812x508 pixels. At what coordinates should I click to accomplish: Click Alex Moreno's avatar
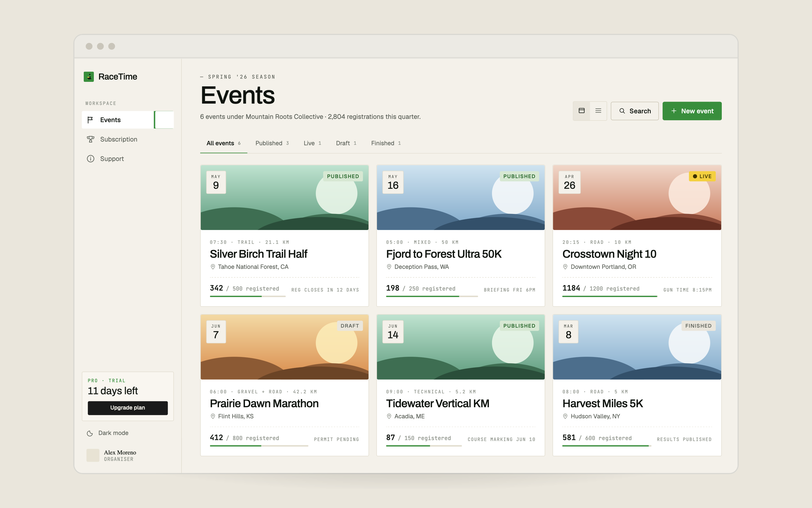click(x=93, y=455)
